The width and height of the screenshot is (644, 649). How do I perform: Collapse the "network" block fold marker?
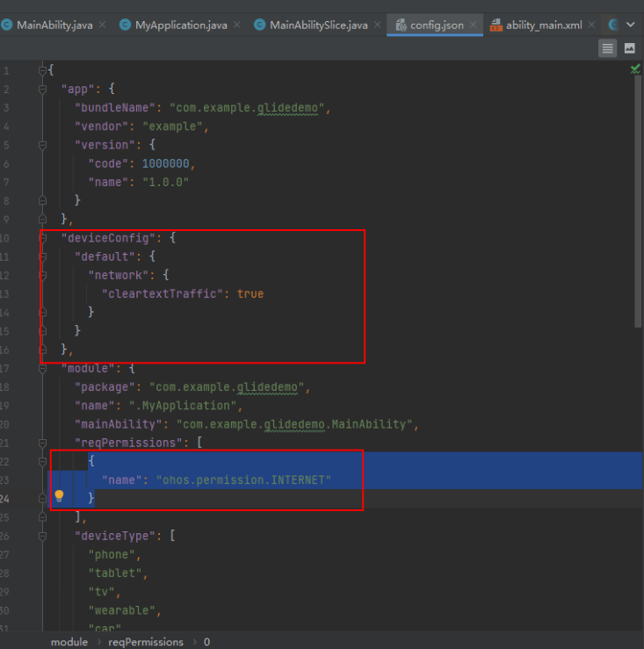[43, 275]
